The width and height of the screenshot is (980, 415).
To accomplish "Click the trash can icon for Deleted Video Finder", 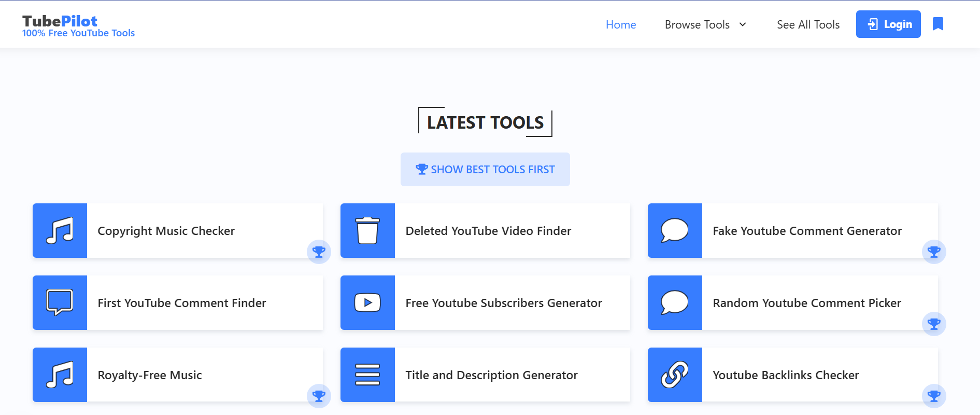I will [x=367, y=230].
